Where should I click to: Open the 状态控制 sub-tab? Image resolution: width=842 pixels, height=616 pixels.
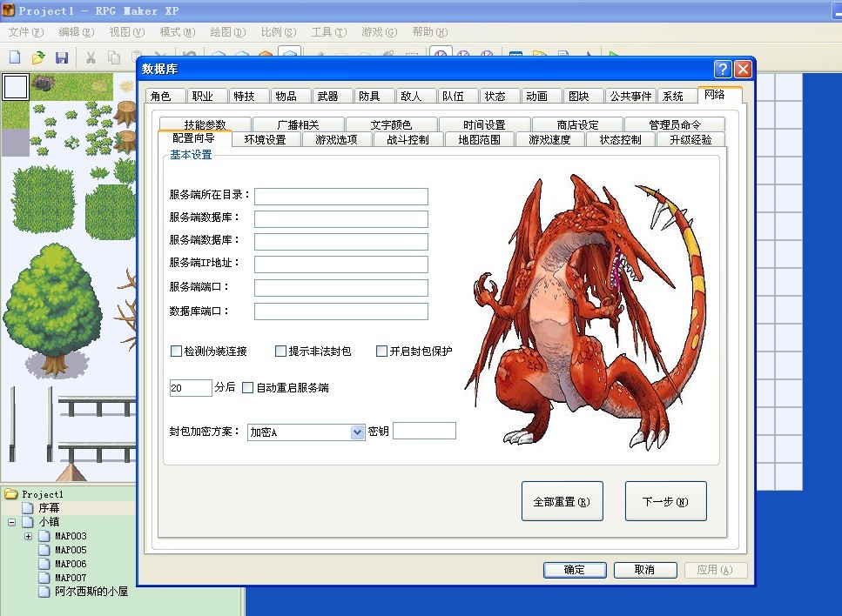click(620, 139)
